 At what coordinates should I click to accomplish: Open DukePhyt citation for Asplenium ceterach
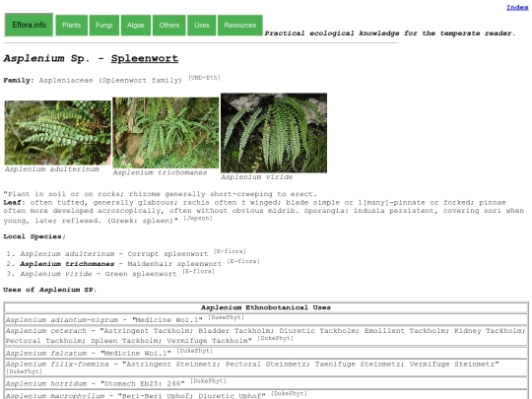point(276,338)
